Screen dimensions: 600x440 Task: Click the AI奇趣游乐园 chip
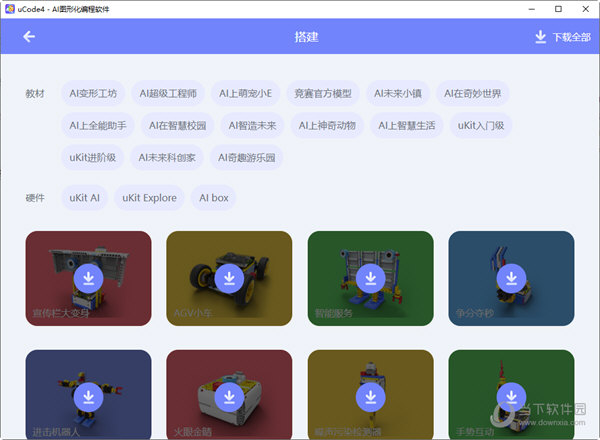point(246,158)
